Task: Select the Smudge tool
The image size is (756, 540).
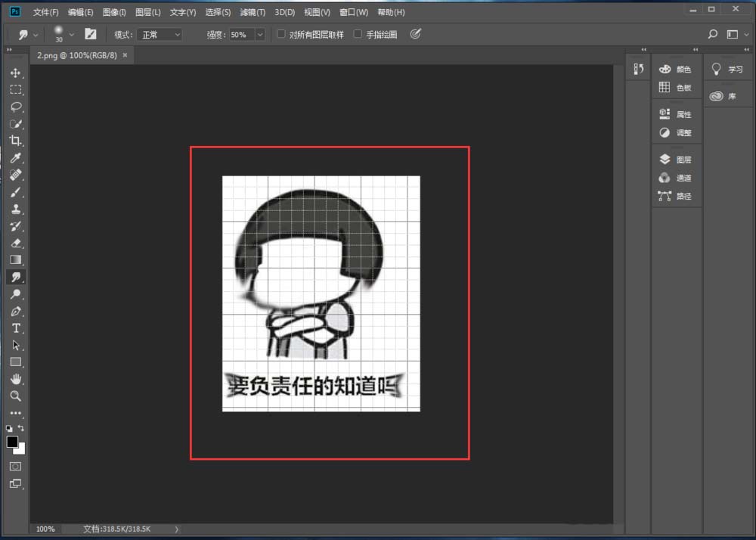Action: click(x=16, y=277)
